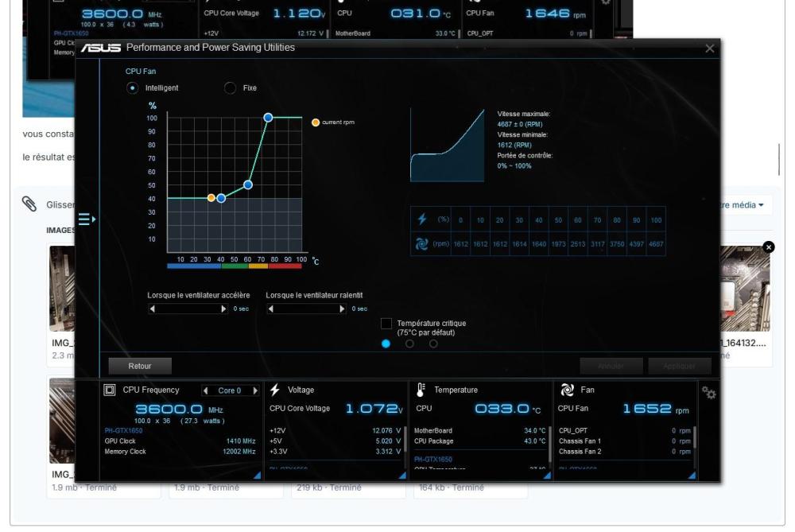Remove the uploaded image with the X badge
This screenshot has height=532, width=795.
[x=769, y=247]
